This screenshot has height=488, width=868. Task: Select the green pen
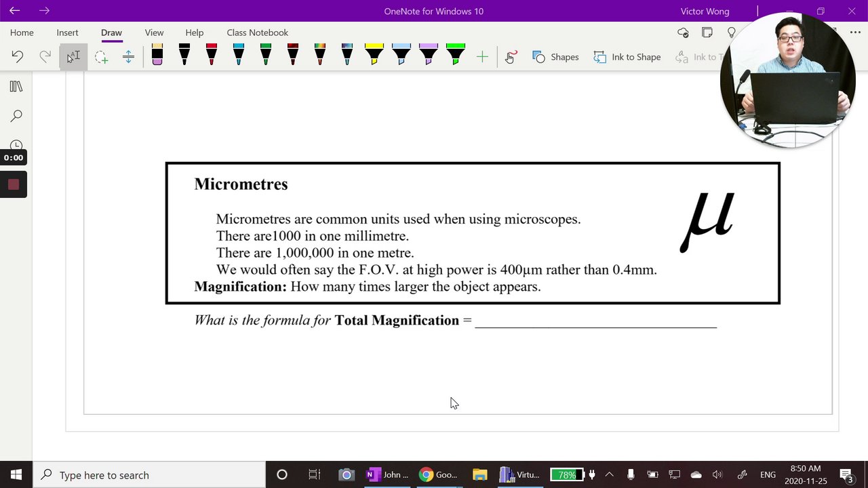coord(266,55)
